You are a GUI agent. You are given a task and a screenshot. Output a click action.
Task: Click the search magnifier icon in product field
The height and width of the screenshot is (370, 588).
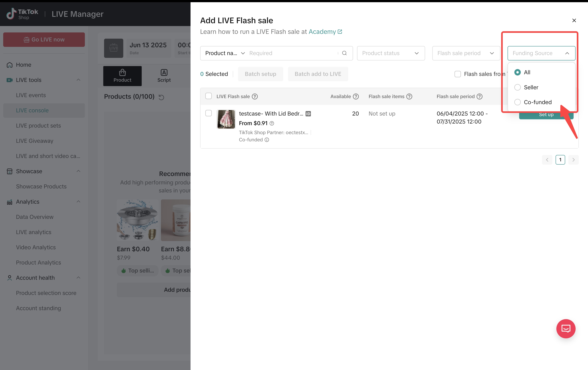tap(344, 53)
